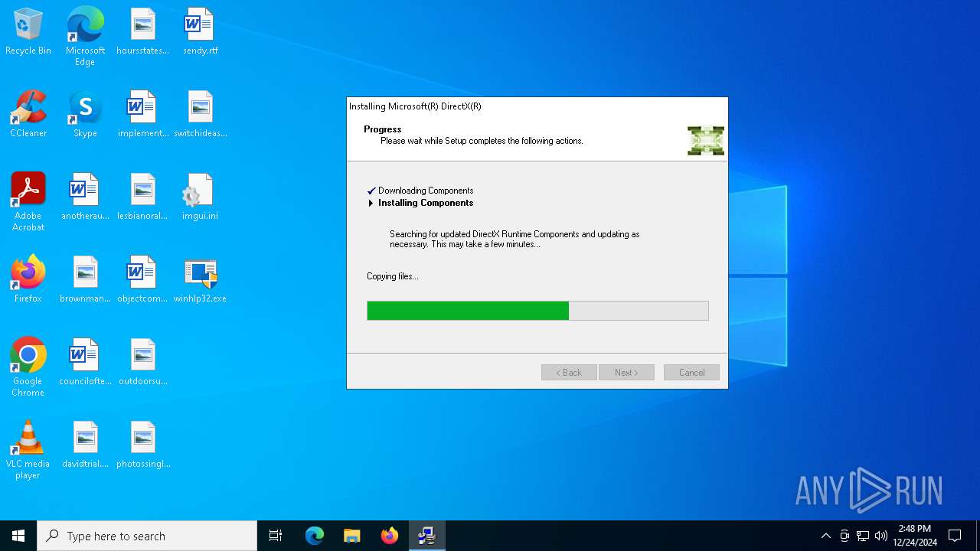Click the Meet Now tray icon

[x=844, y=536]
